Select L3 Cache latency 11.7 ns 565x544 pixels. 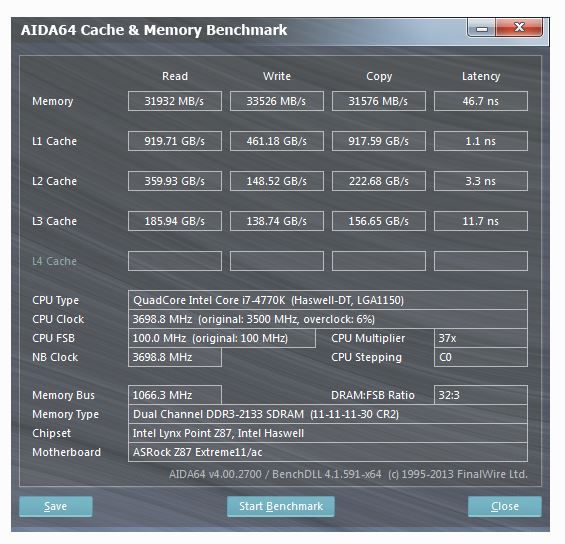[x=481, y=221]
